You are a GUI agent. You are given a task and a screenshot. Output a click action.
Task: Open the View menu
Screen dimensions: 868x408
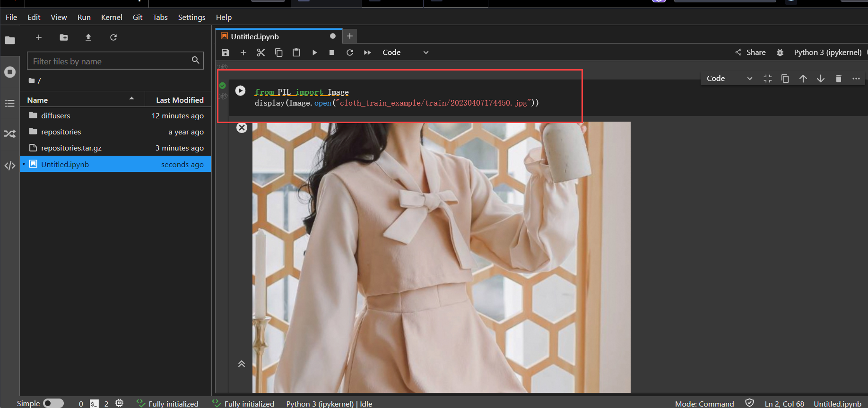pos(59,17)
